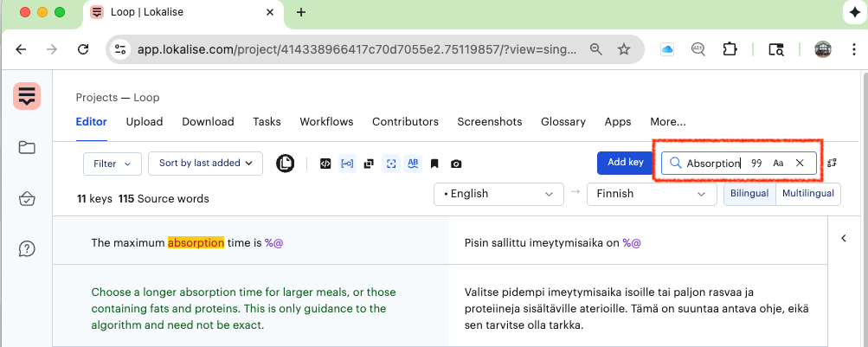The image size is (868, 347).
Task: Switch to Multilingual view
Action: [x=808, y=194]
